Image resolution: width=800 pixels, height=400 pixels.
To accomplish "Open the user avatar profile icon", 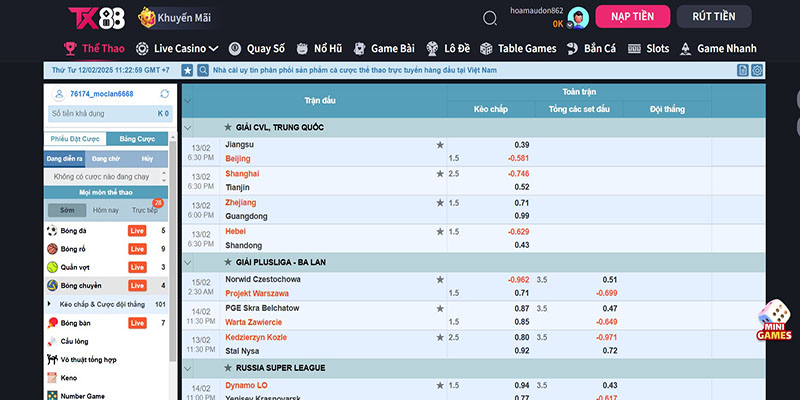I will [x=577, y=17].
